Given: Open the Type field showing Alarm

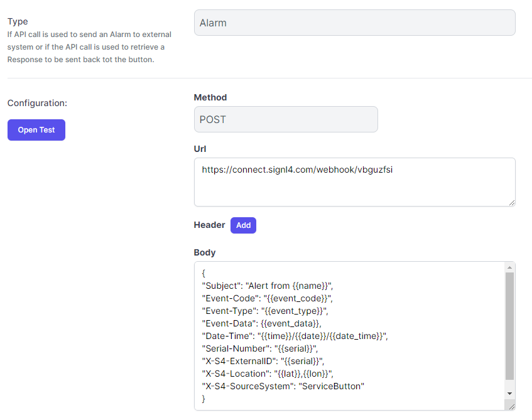Looking at the screenshot, I should (x=354, y=23).
